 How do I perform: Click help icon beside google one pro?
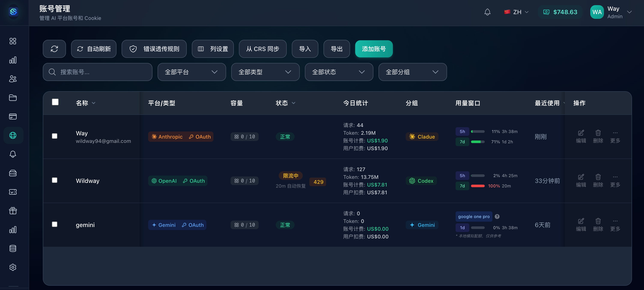(x=497, y=217)
